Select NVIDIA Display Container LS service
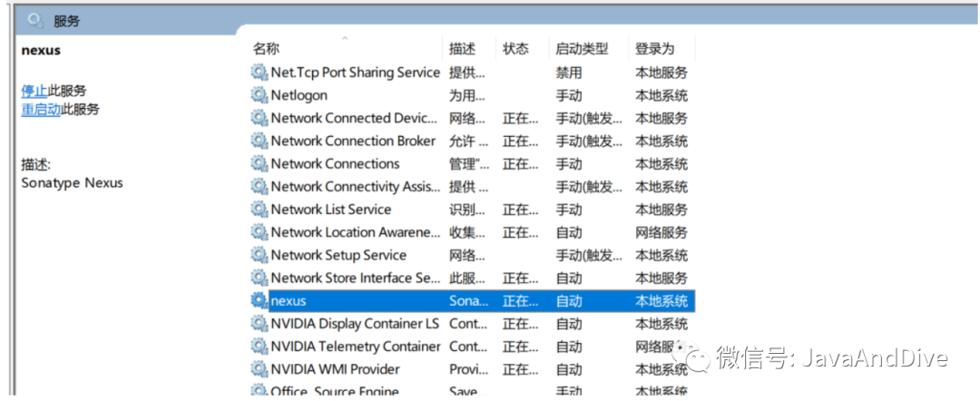The height and width of the screenshot is (401, 980). coord(354,324)
